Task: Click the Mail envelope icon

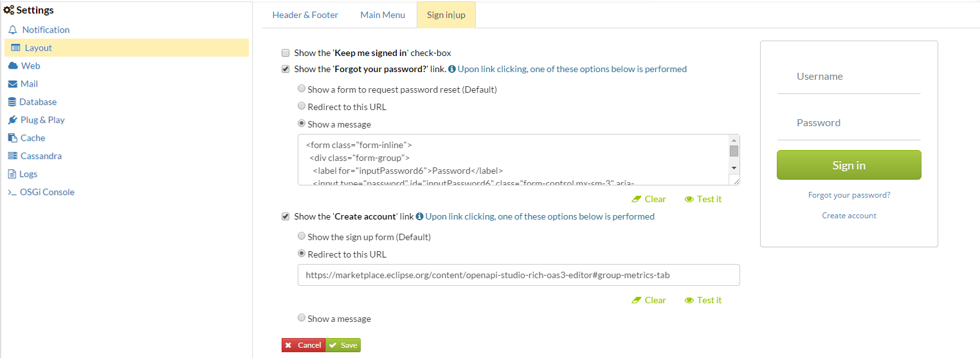Action: point(13,84)
